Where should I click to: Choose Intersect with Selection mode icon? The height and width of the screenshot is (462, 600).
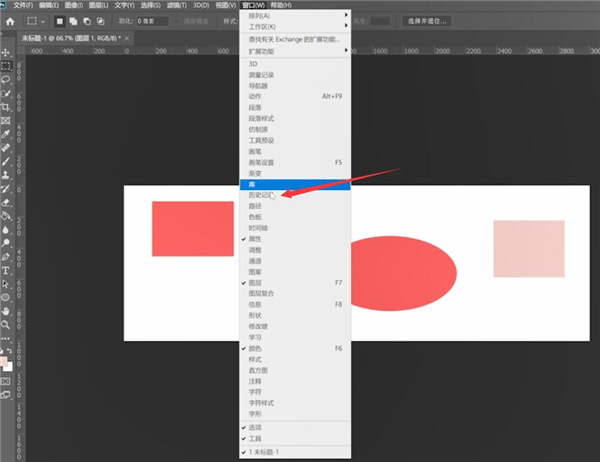coord(101,21)
